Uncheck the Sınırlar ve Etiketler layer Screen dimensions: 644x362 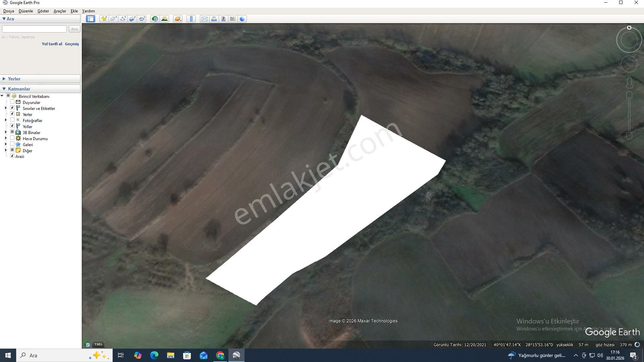pos(12,108)
